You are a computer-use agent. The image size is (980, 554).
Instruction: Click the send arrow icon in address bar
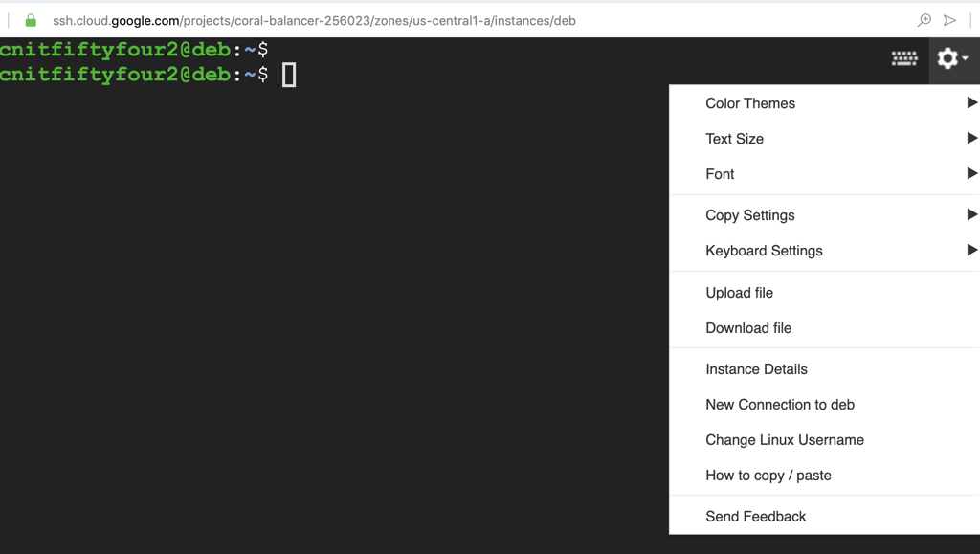tap(949, 20)
